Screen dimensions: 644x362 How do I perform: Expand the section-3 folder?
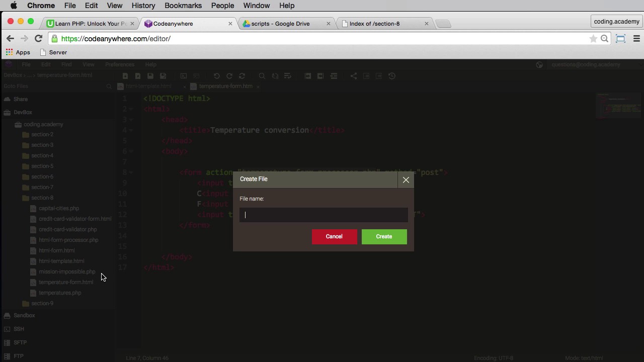coord(42,145)
